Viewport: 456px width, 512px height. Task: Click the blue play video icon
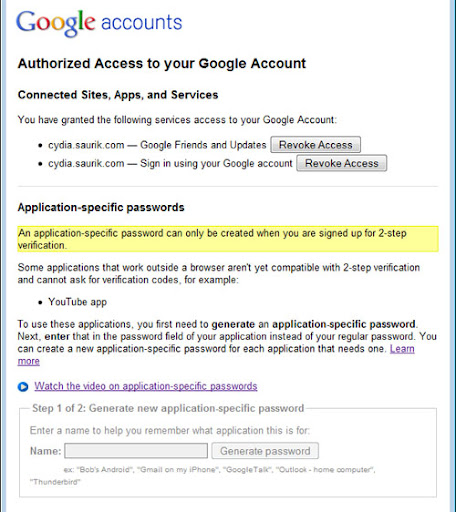tap(23, 387)
